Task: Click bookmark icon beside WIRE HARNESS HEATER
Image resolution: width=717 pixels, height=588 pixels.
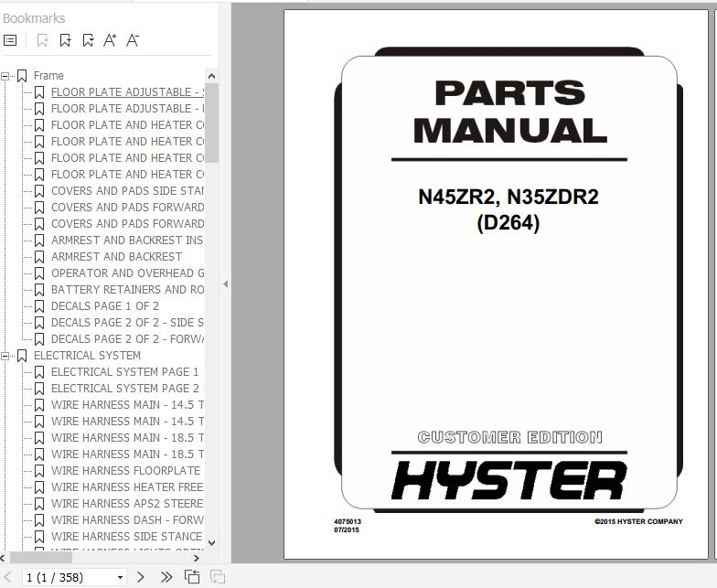Action: pos(39,487)
